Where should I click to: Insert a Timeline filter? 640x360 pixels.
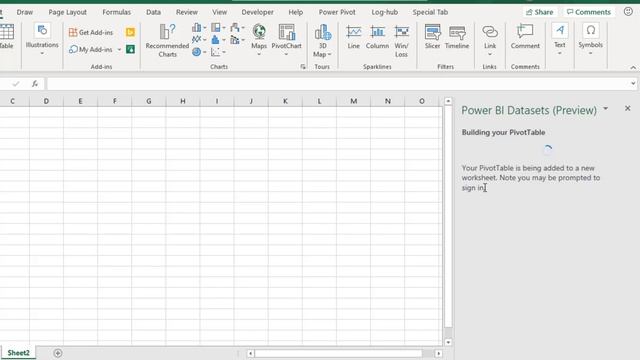[457, 37]
